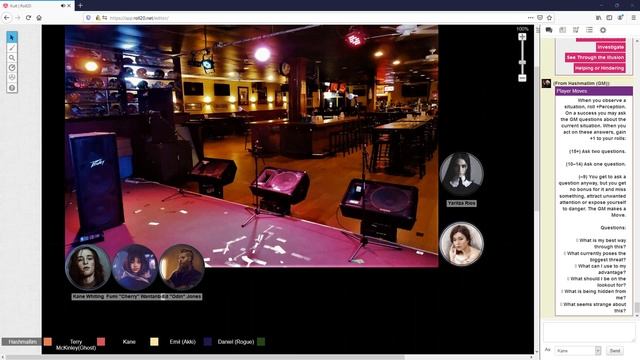Select the arrow Select tool
The image size is (640, 360).
(x=12, y=37)
